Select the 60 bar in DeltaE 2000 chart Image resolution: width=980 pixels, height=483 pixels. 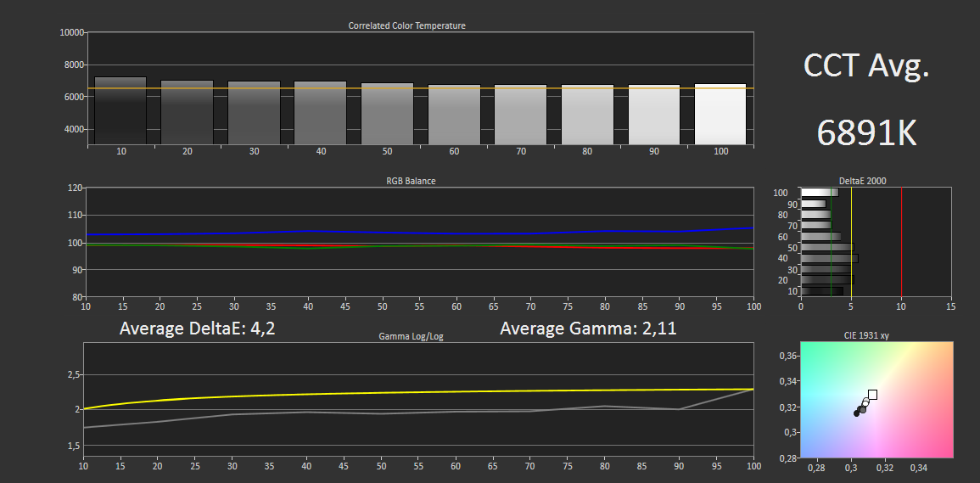tap(820, 237)
